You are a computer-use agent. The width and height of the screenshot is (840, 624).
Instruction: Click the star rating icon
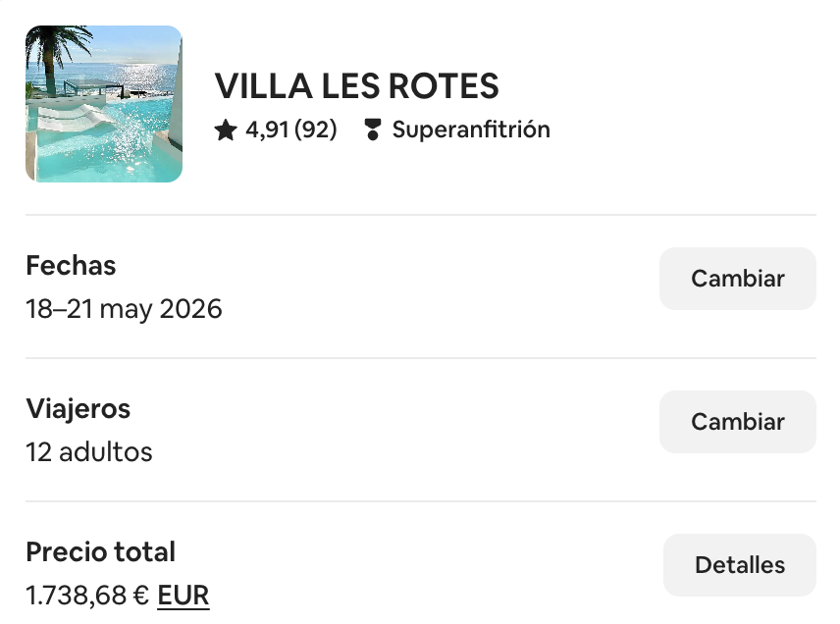tap(225, 129)
